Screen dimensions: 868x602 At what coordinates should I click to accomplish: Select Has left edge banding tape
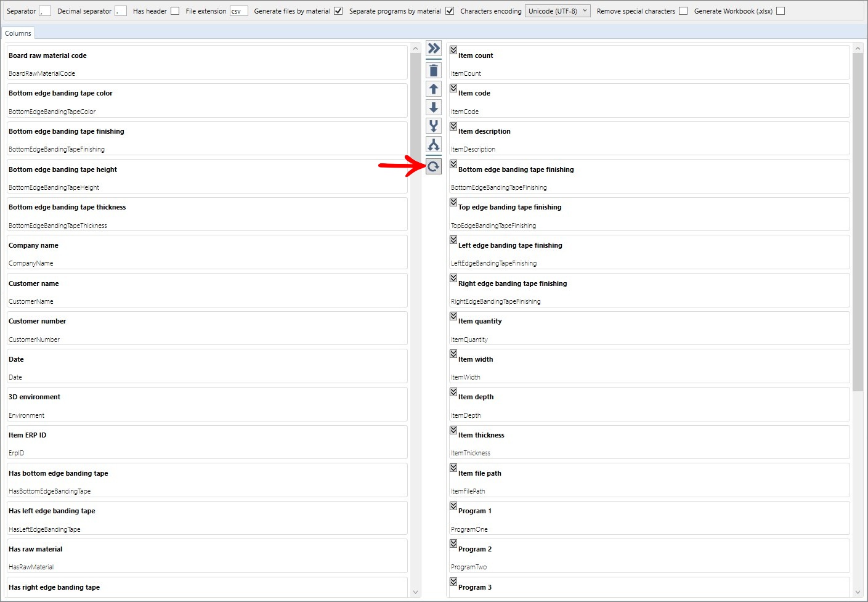[x=207, y=518]
